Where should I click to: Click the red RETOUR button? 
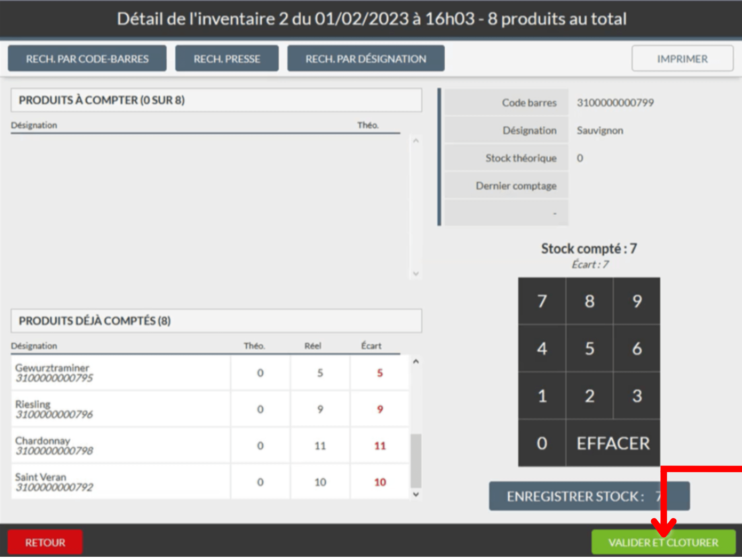pos(45,542)
